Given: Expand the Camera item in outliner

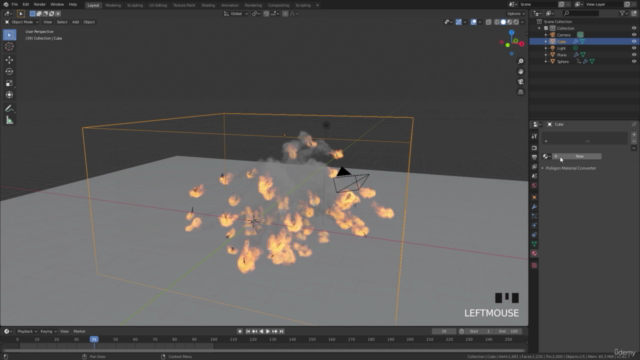Looking at the screenshot, I should (546, 35).
